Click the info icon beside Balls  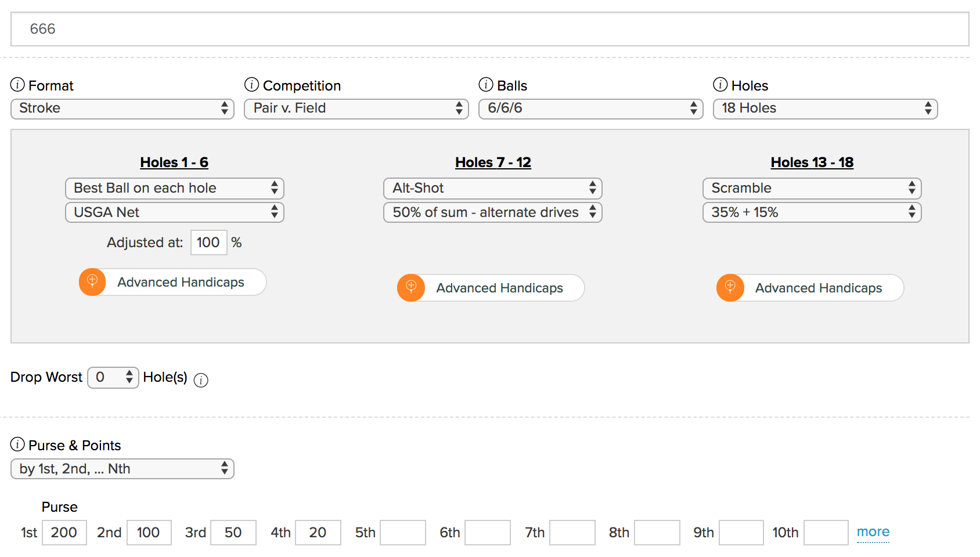(x=486, y=85)
